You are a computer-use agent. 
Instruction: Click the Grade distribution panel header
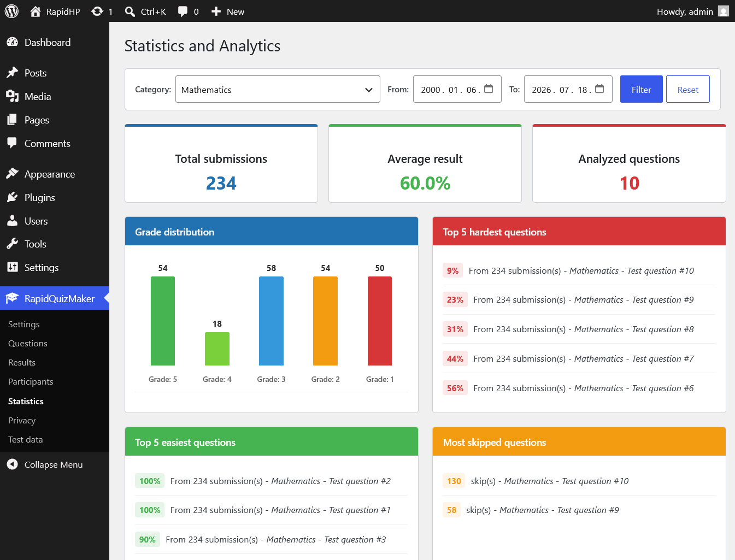[x=272, y=232]
